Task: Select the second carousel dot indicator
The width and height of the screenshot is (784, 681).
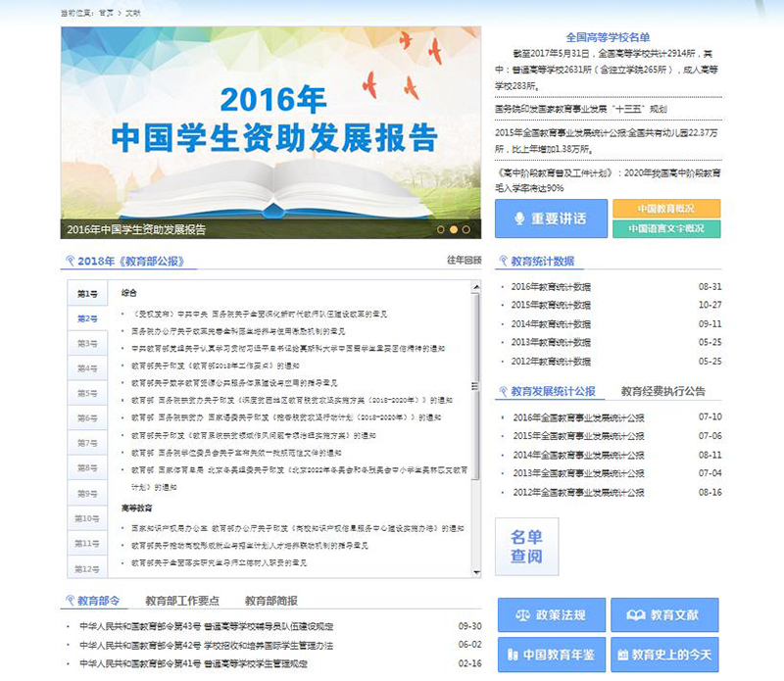Action: (x=453, y=229)
